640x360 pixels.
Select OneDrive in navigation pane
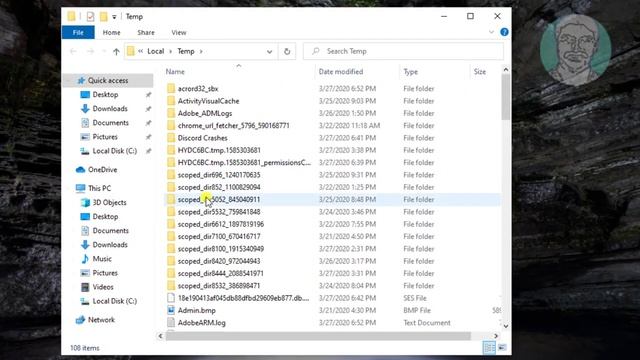click(x=102, y=169)
